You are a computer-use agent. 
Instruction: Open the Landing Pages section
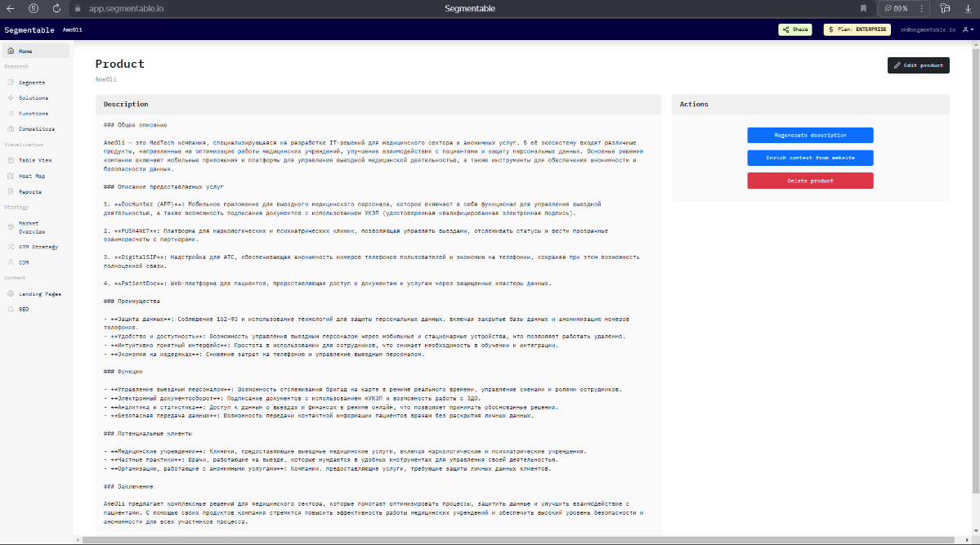point(39,294)
